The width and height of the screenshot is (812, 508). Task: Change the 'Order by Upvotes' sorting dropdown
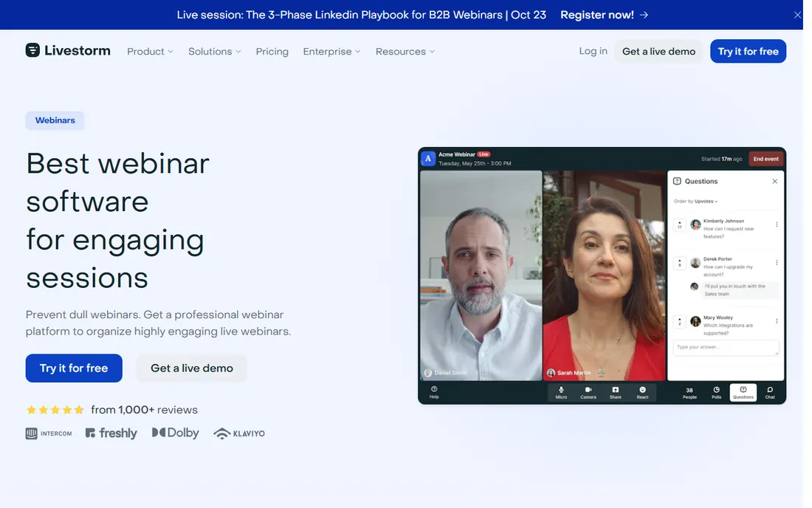[x=696, y=202]
